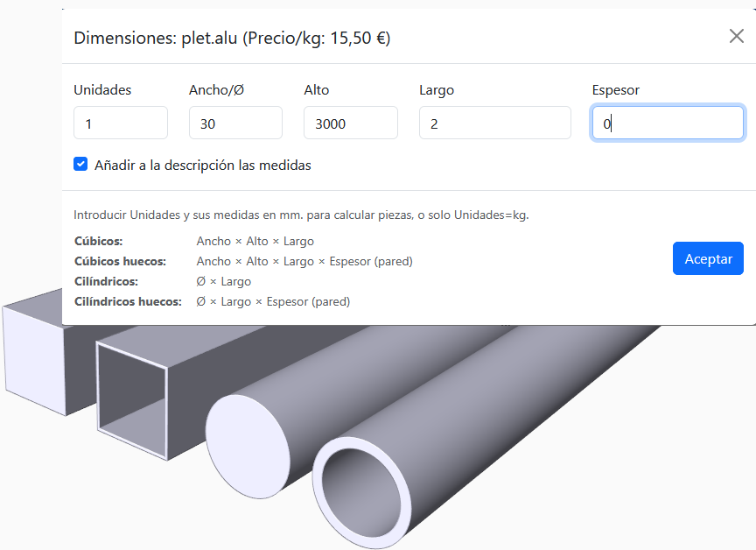Focus the Espesor input field
This screenshot has height=550, width=756.
click(668, 123)
